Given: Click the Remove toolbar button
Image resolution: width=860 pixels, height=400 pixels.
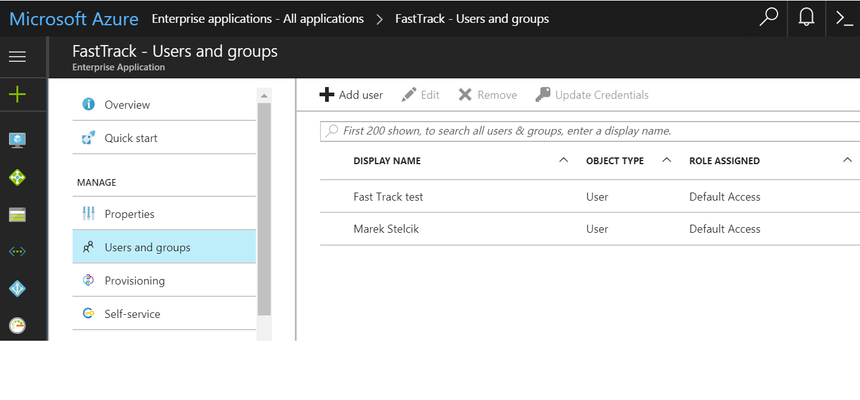Looking at the screenshot, I should [x=488, y=95].
